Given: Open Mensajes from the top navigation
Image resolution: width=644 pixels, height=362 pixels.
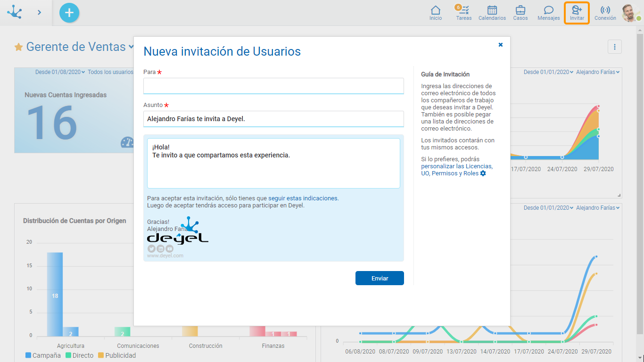Looking at the screenshot, I should click(x=548, y=13).
